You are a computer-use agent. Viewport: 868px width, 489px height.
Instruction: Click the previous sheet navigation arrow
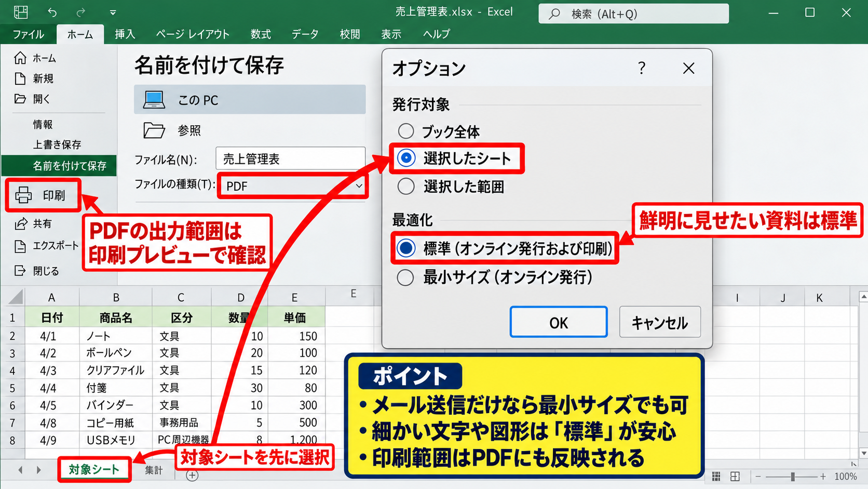pyautogui.click(x=20, y=470)
